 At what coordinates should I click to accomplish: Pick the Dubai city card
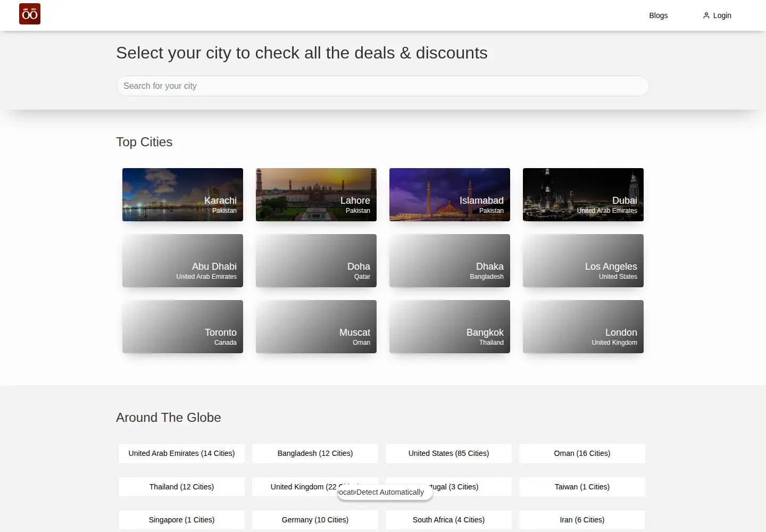click(583, 195)
